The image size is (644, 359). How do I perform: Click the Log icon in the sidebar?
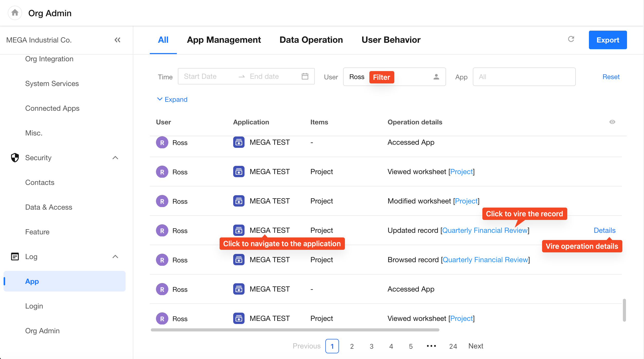click(15, 257)
